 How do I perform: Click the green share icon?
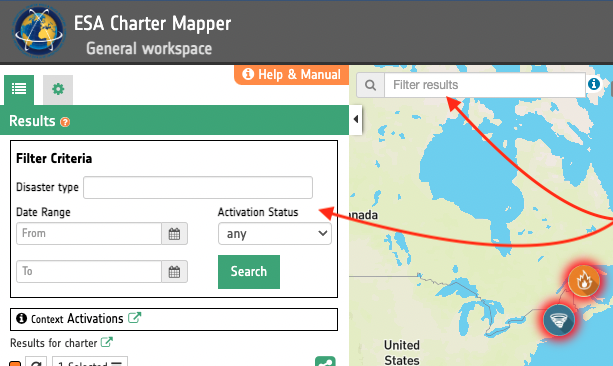tap(325, 361)
